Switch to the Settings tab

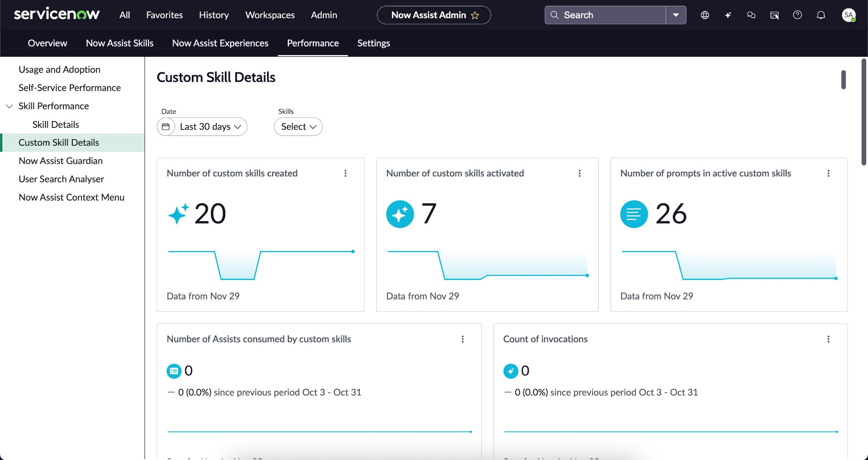374,43
